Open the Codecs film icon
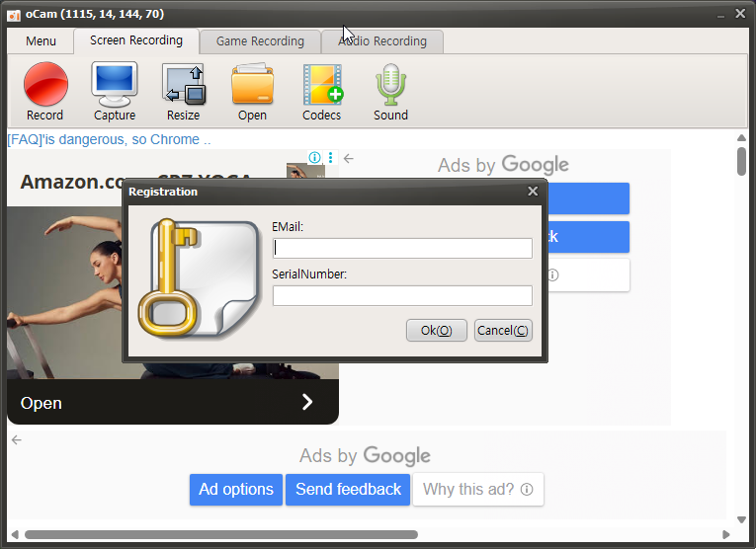The image size is (756, 549). (322, 84)
